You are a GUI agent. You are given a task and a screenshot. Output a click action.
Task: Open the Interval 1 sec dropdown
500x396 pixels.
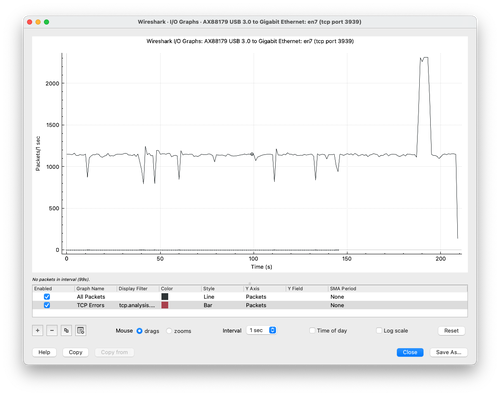pyautogui.click(x=261, y=330)
